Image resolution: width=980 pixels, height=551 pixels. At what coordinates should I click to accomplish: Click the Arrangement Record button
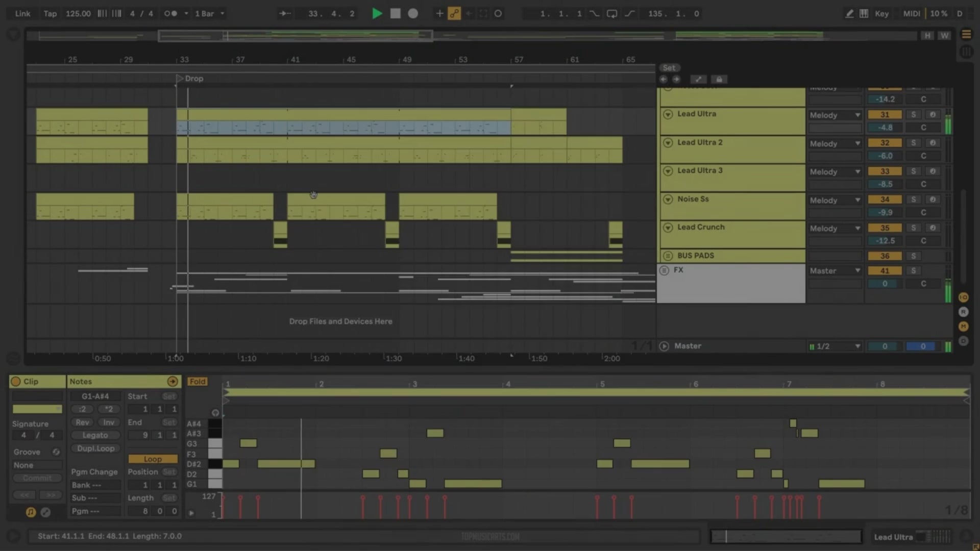click(413, 14)
